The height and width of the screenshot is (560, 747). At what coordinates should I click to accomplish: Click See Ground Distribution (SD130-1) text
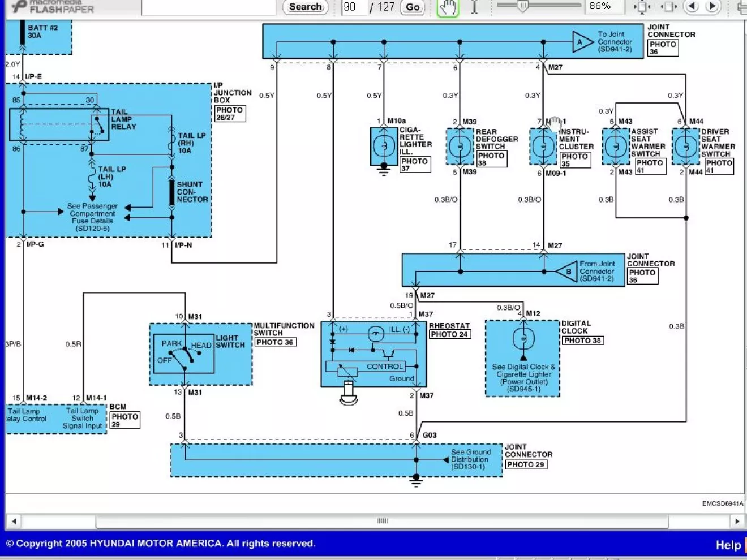pos(470,459)
